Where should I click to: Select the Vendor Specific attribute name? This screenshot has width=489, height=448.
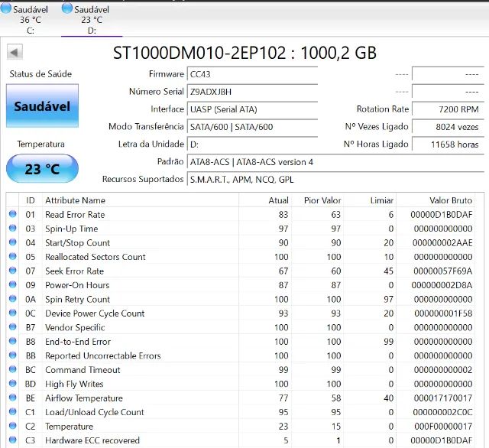click(75, 327)
